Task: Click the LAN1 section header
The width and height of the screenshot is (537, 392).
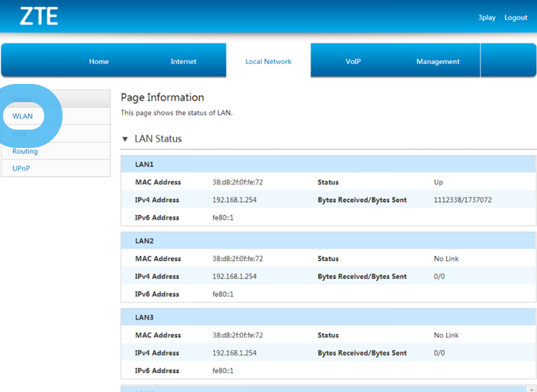Action: pos(145,165)
